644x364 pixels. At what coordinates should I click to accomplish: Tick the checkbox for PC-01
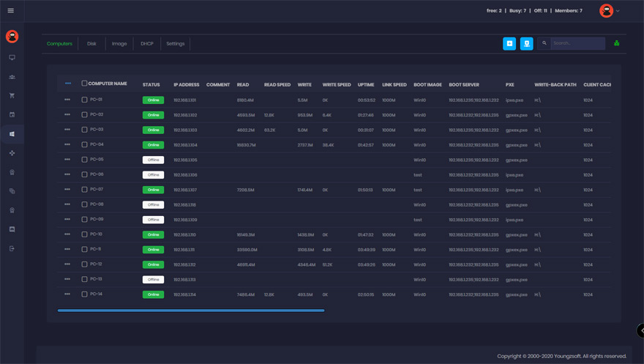84,100
